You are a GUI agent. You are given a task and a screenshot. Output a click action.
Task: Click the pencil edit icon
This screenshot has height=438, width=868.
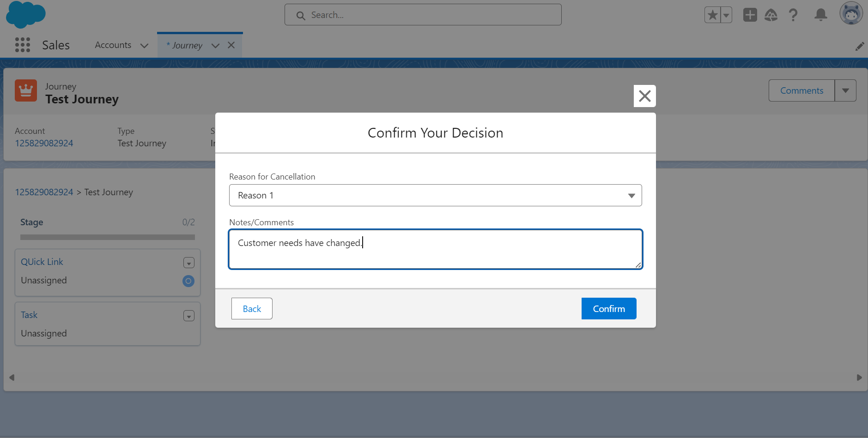click(x=860, y=46)
